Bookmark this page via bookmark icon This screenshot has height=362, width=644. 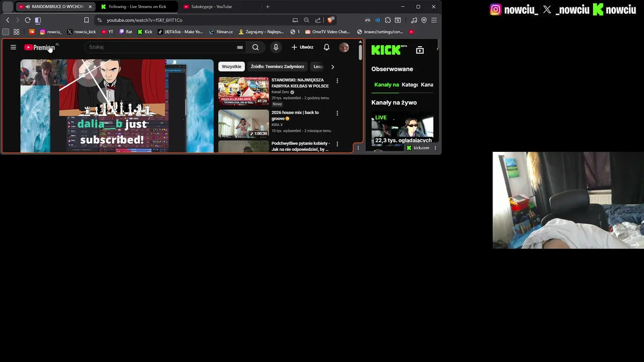pyautogui.click(x=87, y=20)
